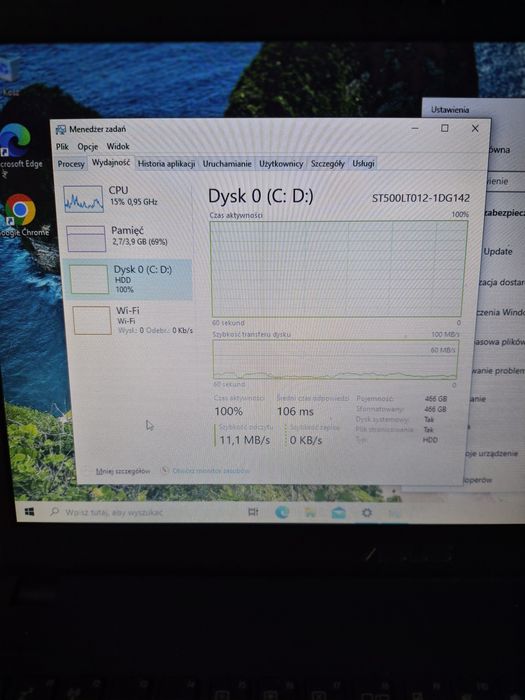Click the Szybkość transferu dysku graph
Image resolution: width=525 pixels, height=700 pixels.
[335, 360]
